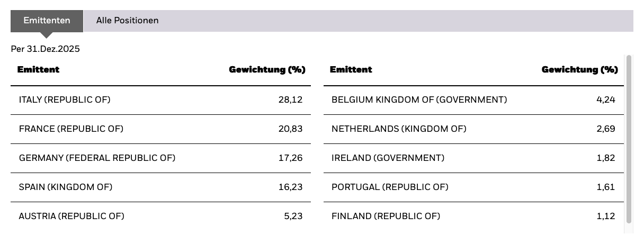Click Italy's weighting value 28,12

pos(290,100)
